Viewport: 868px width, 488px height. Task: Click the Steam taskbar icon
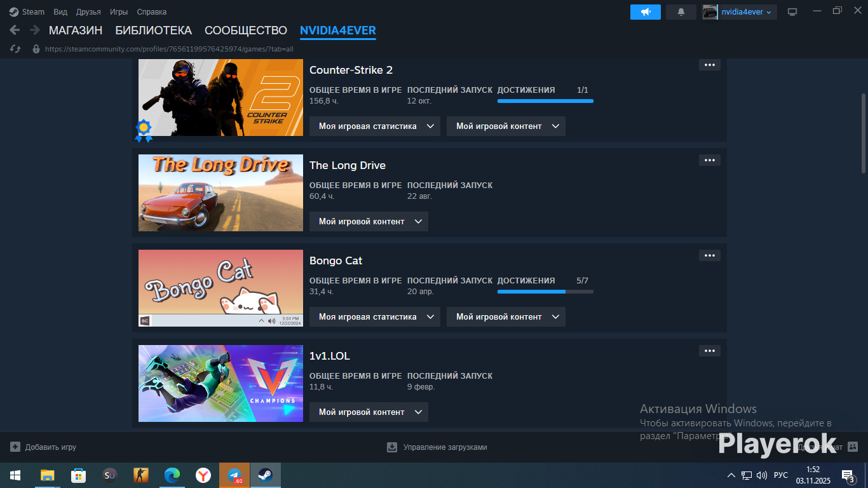(266, 475)
